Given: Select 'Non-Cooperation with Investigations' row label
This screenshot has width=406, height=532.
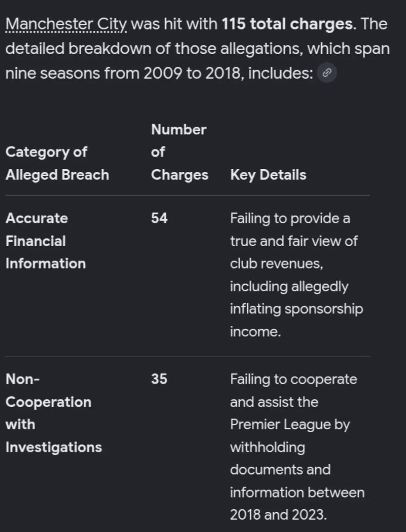Looking at the screenshot, I should click(53, 413).
